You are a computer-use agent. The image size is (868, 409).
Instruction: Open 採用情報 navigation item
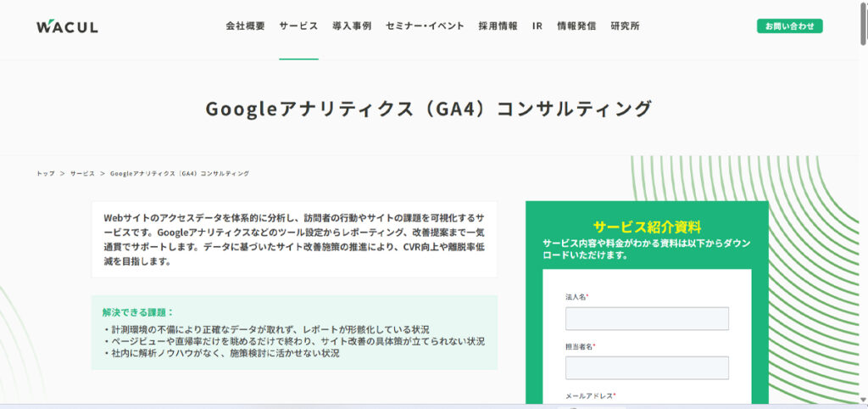coord(498,26)
